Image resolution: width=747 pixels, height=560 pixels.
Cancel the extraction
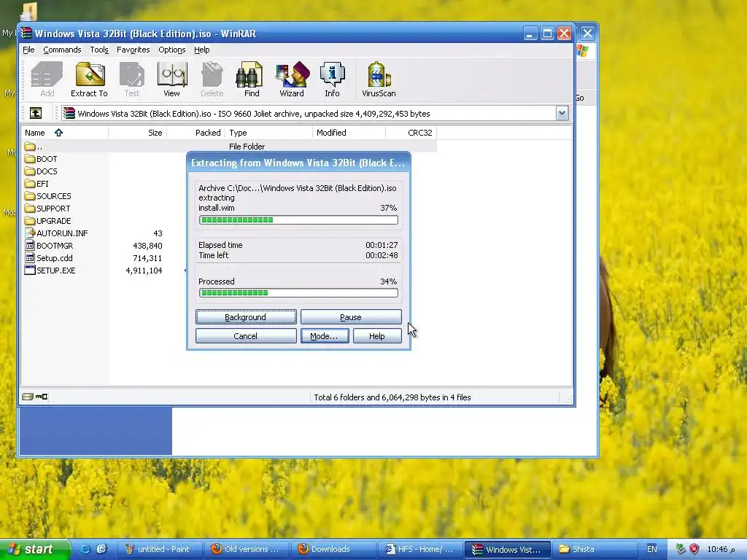coord(246,336)
